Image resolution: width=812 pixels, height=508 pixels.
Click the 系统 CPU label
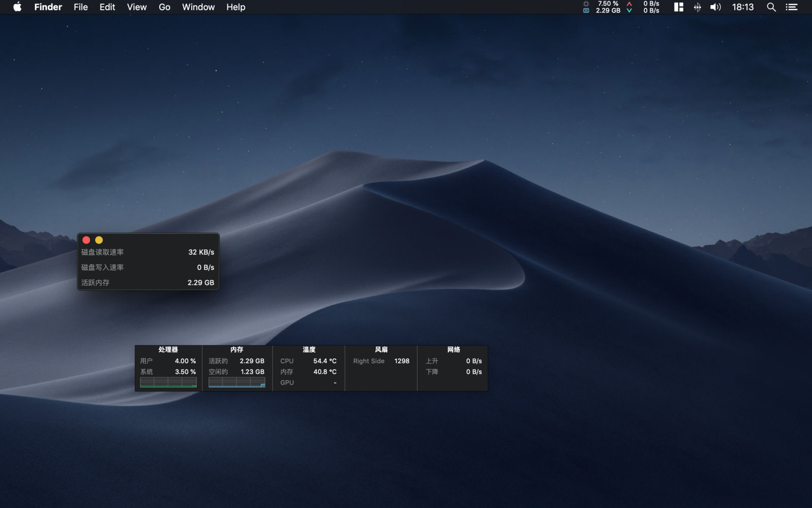click(x=146, y=372)
